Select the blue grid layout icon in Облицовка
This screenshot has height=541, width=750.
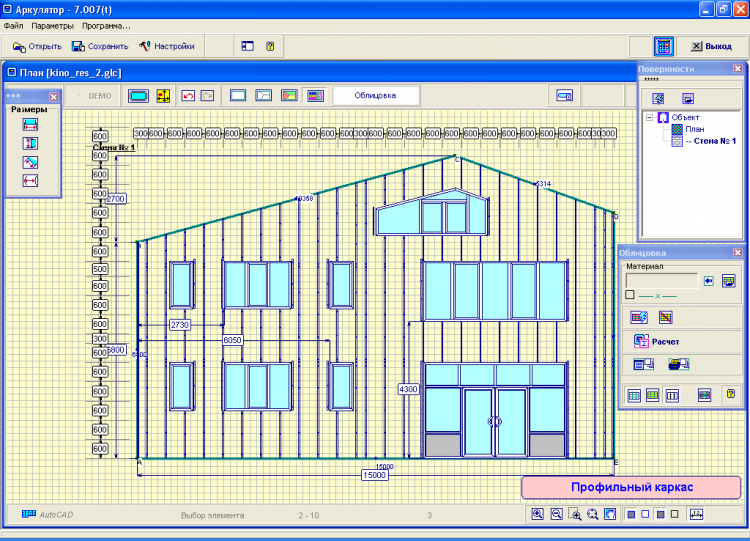[634, 395]
